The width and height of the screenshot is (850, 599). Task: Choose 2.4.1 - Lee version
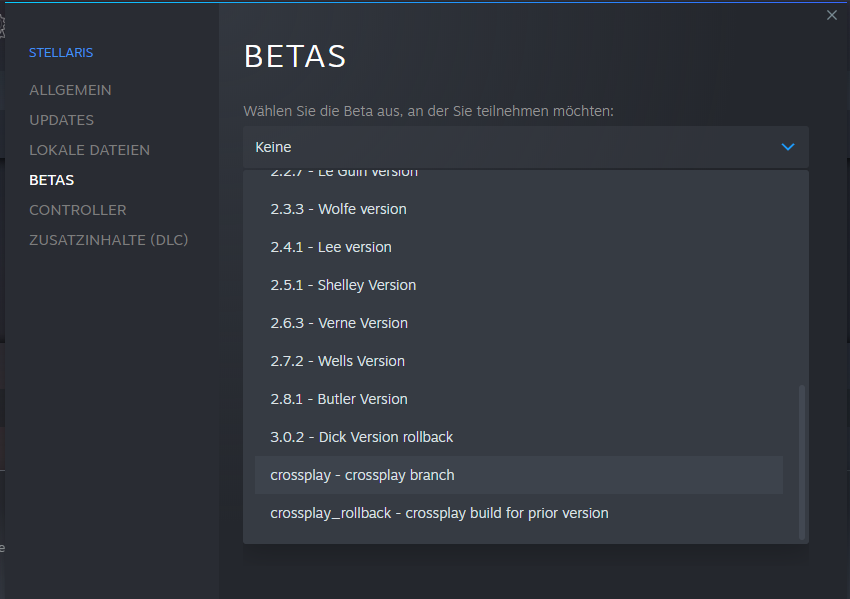point(519,247)
